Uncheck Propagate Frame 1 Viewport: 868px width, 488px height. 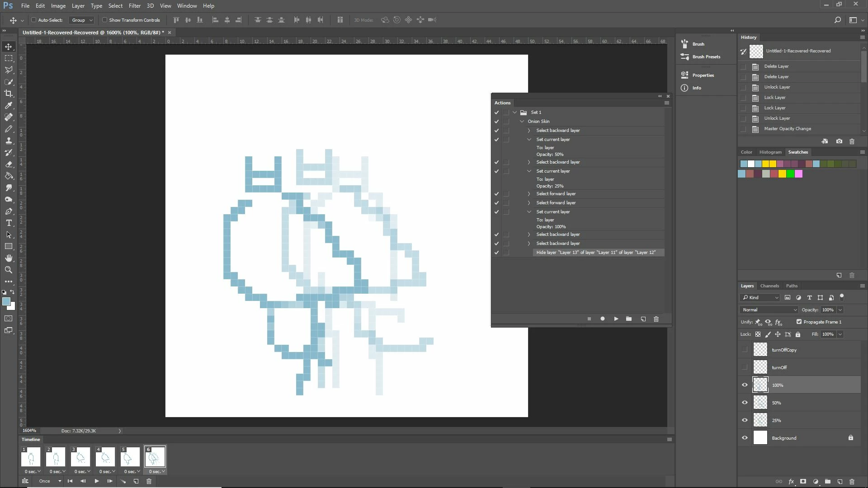(799, 322)
